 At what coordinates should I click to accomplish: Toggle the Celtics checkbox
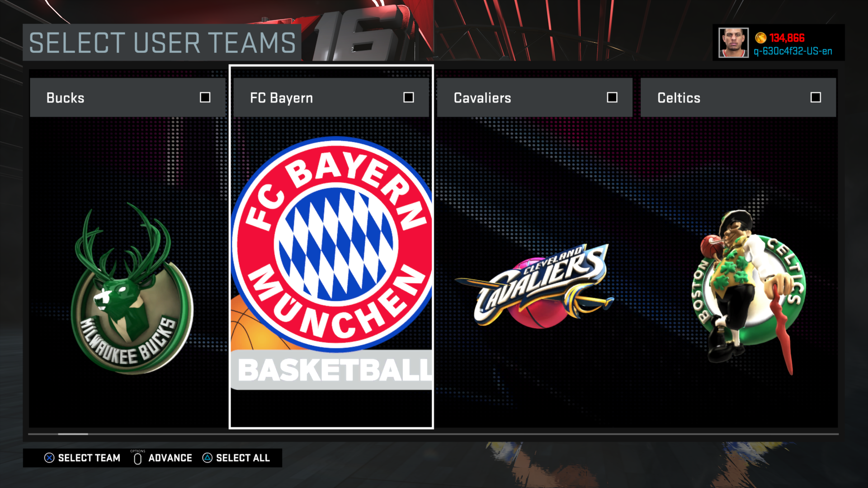coord(815,97)
